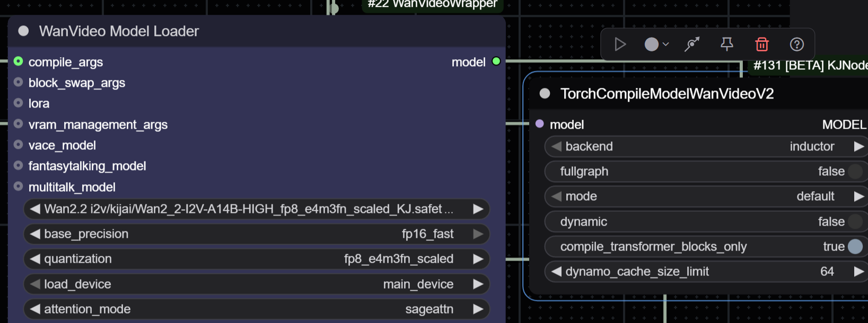Delete node with red trash icon
This screenshot has width=868, height=323.
click(x=762, y=44)
